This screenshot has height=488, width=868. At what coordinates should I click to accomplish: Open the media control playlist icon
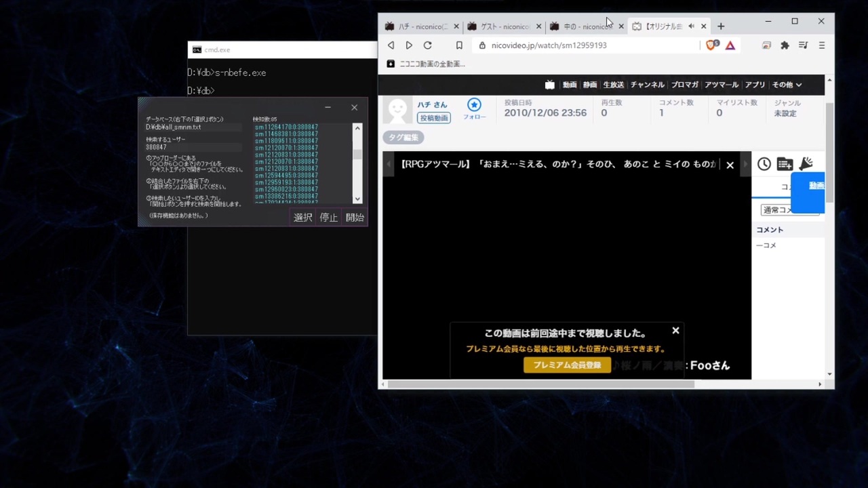pos(803,45)
